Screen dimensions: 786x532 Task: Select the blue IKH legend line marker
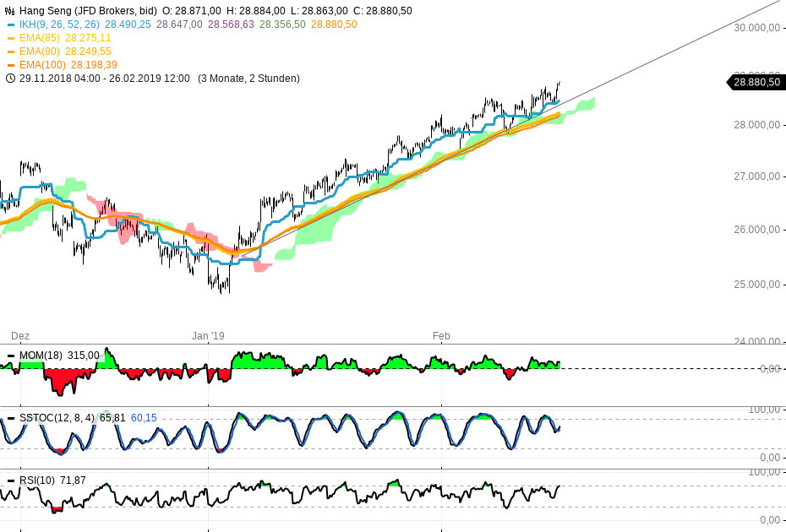[x=12, y=24]
